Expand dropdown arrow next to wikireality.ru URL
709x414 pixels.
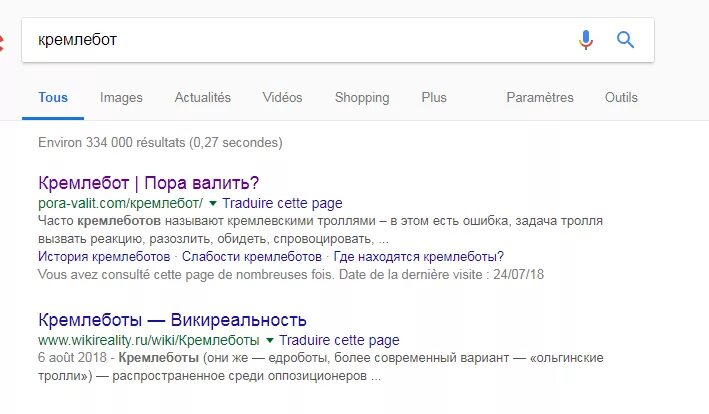tap(270, 341)
